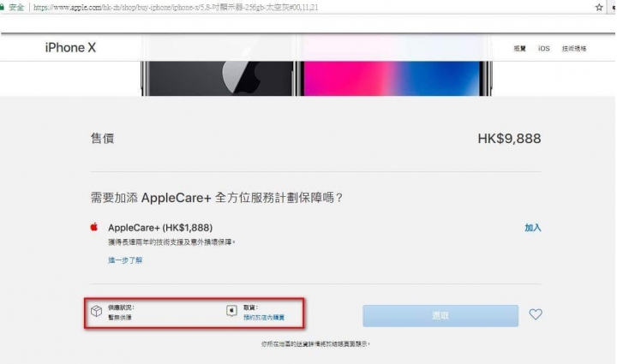617x364 pixels.
Task: Bookmark this page with the star icon
Action: click(x=599, y=7)
